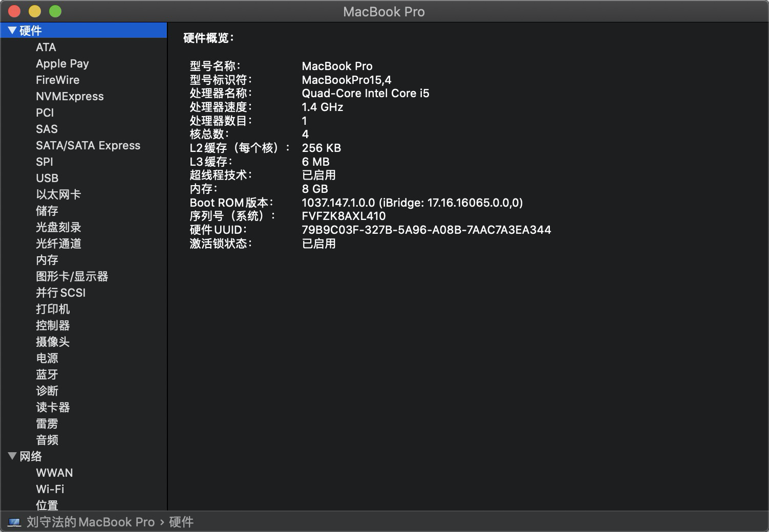Select 以太网卡 in the sidebar

point(58,194)
